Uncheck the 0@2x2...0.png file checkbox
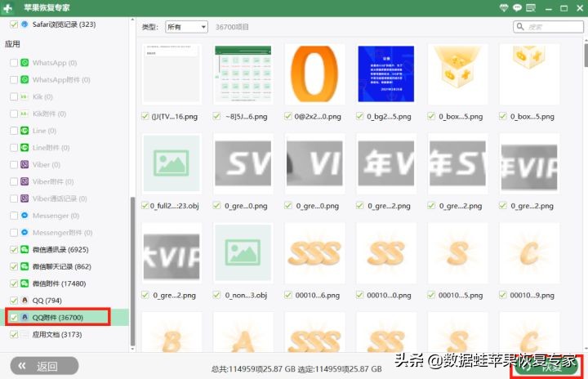 [288, 116]
